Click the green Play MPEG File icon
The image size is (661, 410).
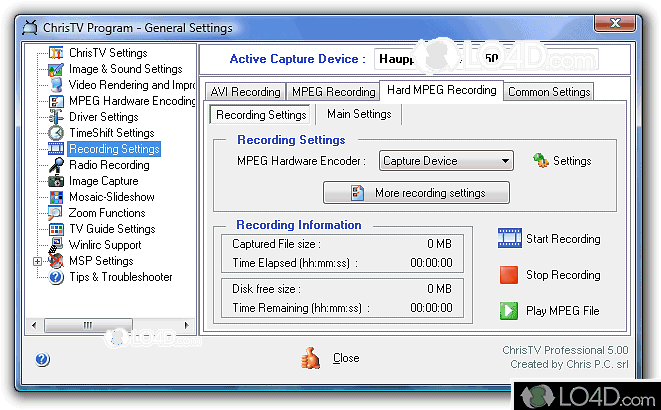[509, 311]
